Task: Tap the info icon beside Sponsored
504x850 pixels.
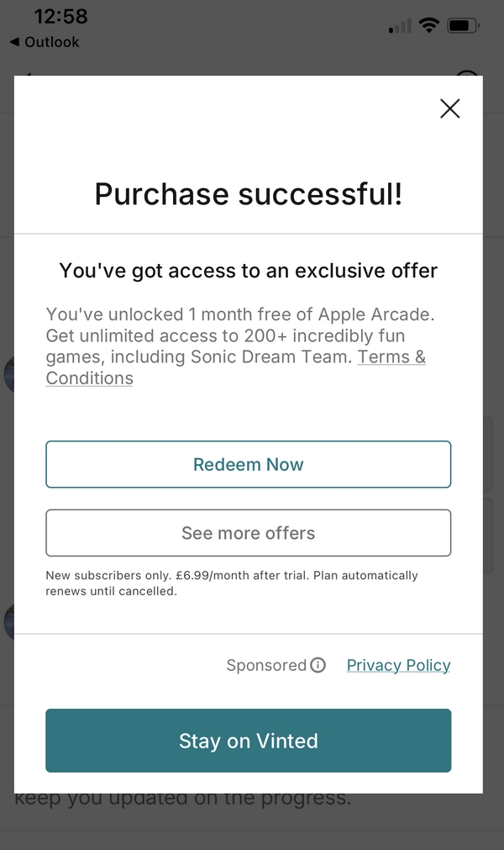Action: pos(318,665)
